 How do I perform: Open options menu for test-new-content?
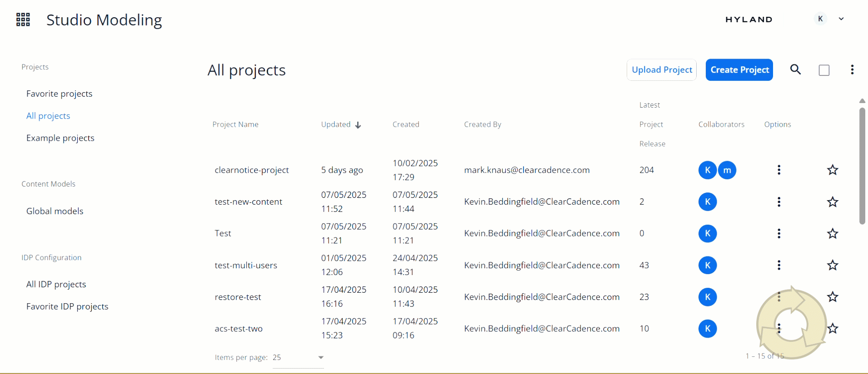pyautogui.click(x=779, y=202)
